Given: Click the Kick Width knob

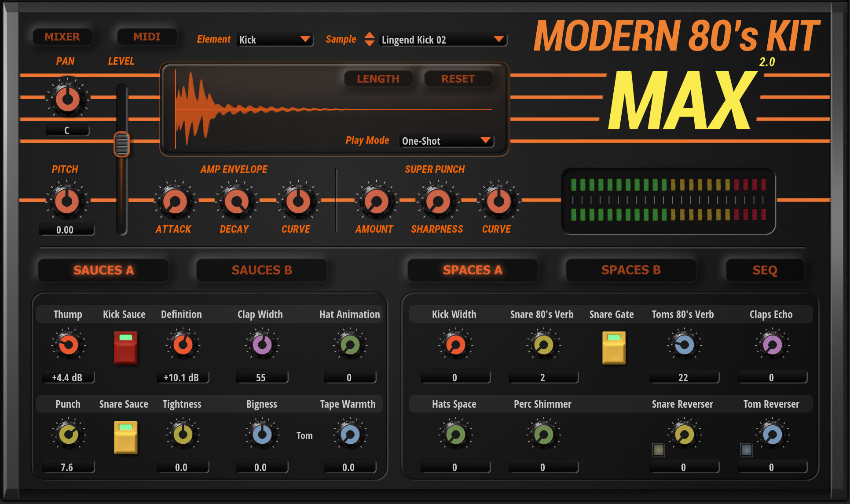Looking at the screenshot, I should point(456,344).
